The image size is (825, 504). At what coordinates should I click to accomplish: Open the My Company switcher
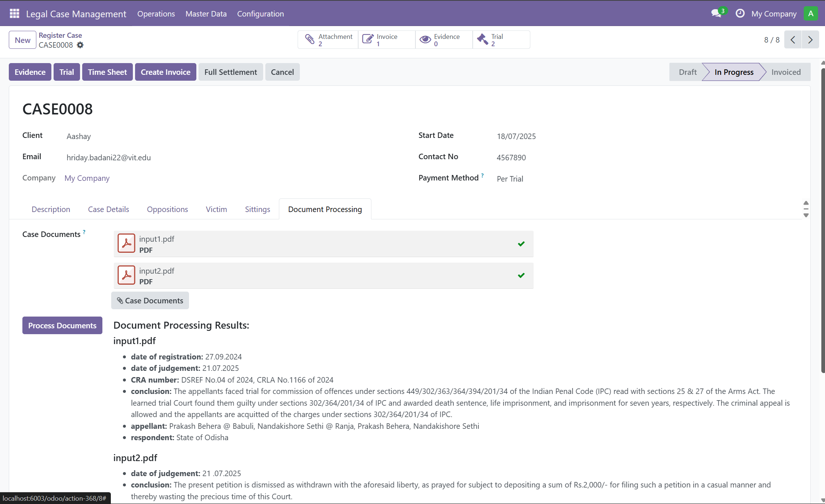(x=774, y=14)
